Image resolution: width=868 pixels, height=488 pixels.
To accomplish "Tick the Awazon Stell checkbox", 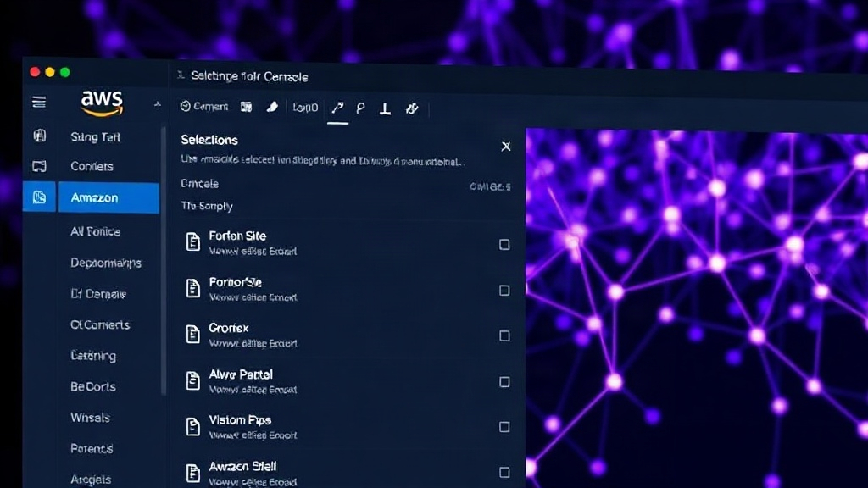I will pyautogui.click(x=504, y=473).
